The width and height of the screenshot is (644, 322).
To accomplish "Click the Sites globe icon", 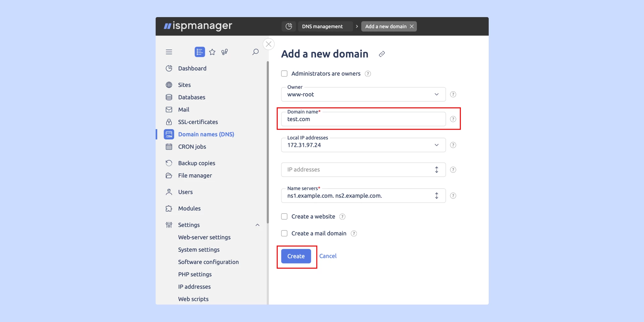I will click(x=169, y=85).
